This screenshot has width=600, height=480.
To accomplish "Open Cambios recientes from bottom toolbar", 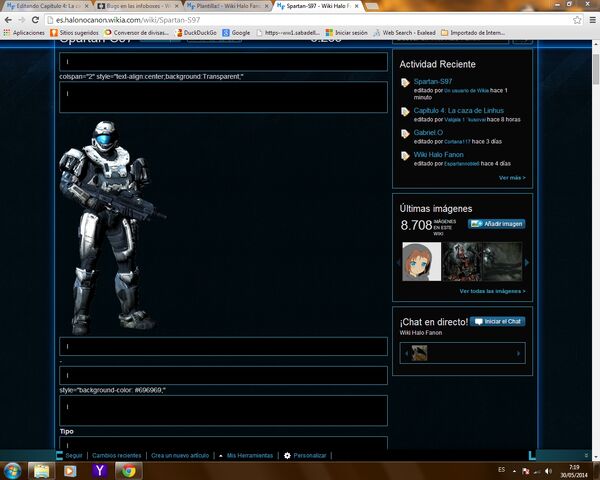I will click(117, 456).
